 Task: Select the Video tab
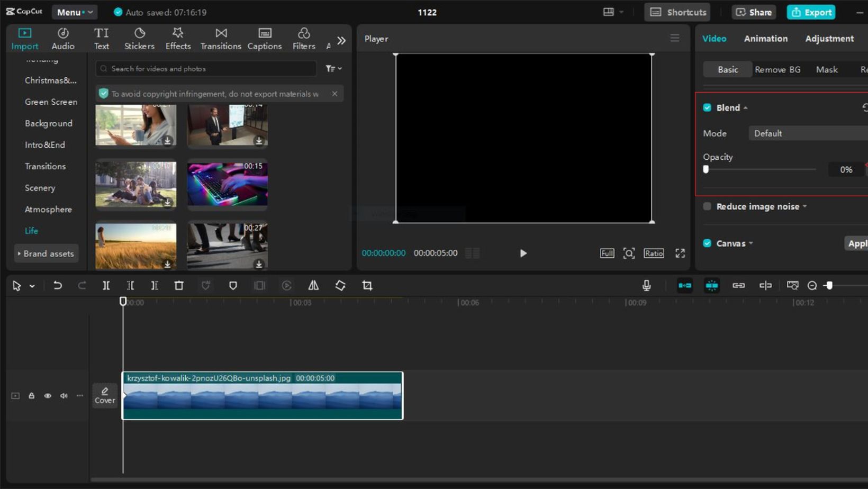(x=714, y=39)
